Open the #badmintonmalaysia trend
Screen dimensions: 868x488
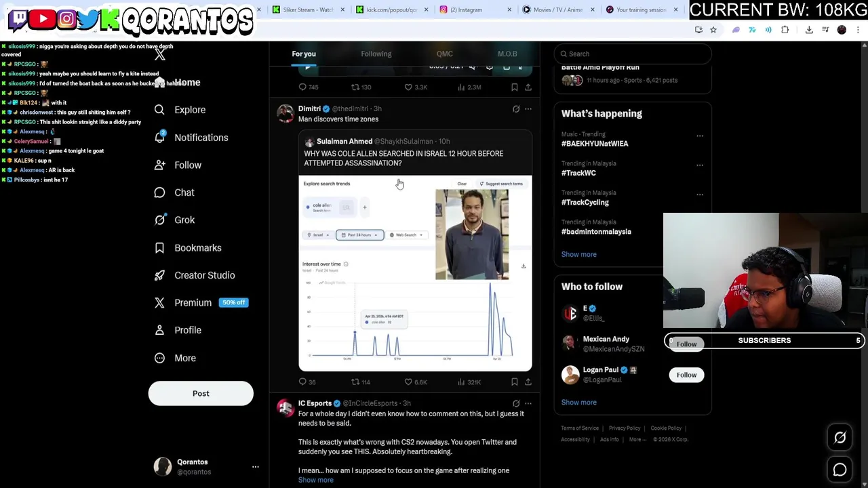click(x=596, y=232)
